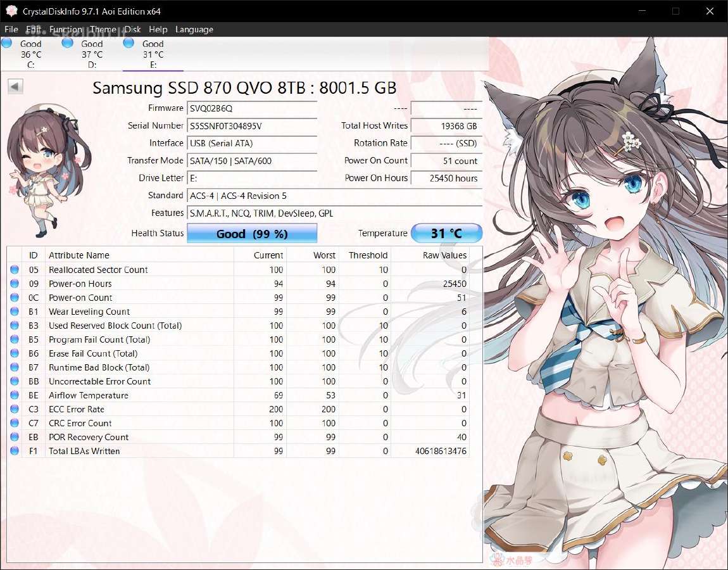Click status icon for Uncorrectable Error Count
Screen dimensions: 728x570
(15, 381)
